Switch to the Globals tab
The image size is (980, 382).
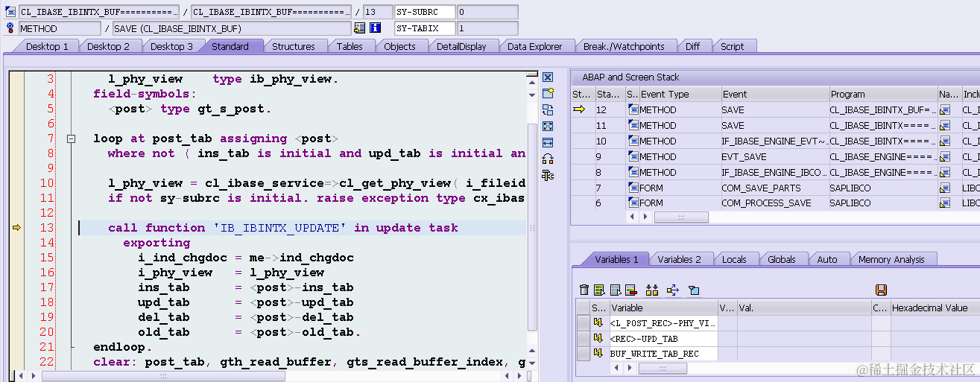coord(782,259)
